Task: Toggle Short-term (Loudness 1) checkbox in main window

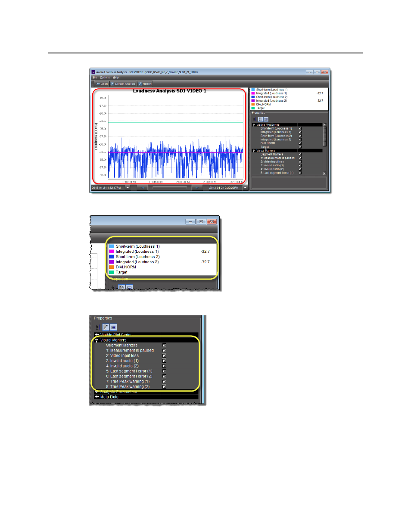Action: (x=300, y=128)
